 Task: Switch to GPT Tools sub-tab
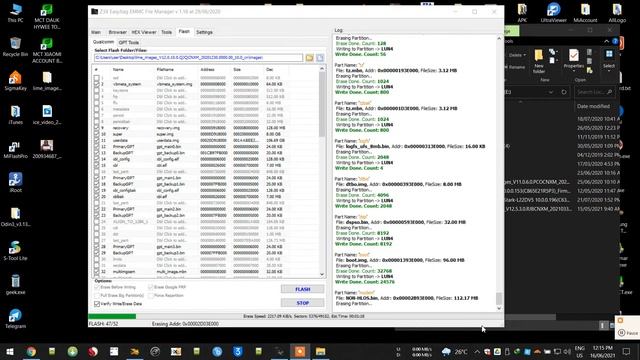129,42
